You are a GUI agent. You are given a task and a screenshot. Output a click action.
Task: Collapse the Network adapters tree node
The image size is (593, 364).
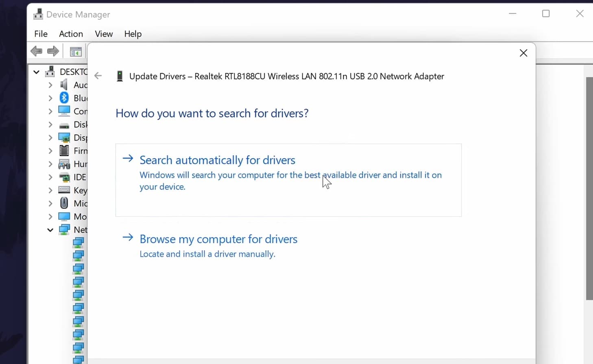pyautogui.click(x=50, y=230)
